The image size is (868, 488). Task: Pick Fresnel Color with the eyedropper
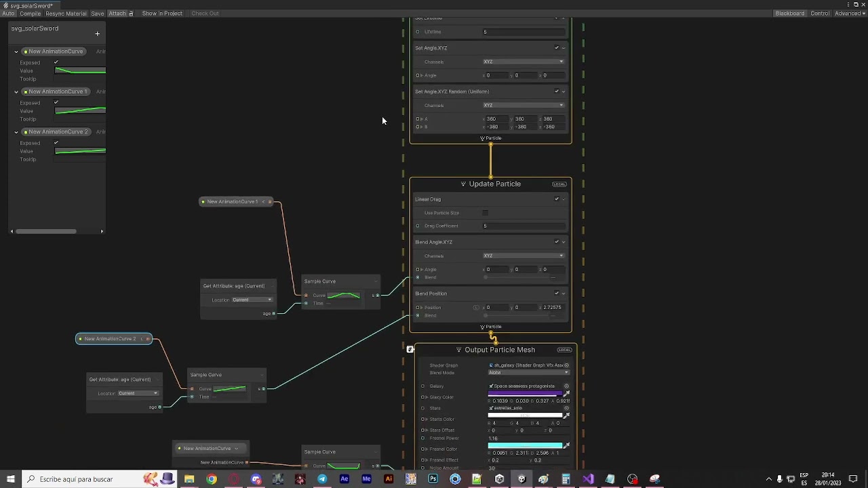coord(566,445)
